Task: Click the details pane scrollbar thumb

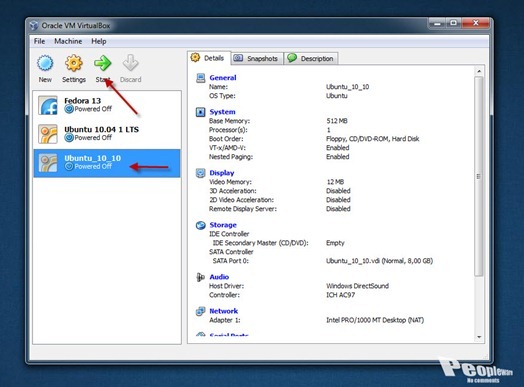Action: pos(479,176)
